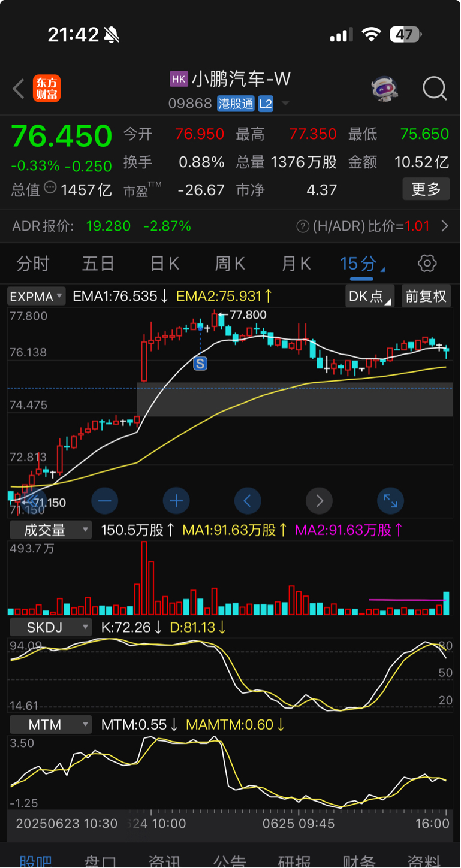Viewport: 461px width, 868px height.
Task: Zoom out chart with minus button
Action: point(105,500)
